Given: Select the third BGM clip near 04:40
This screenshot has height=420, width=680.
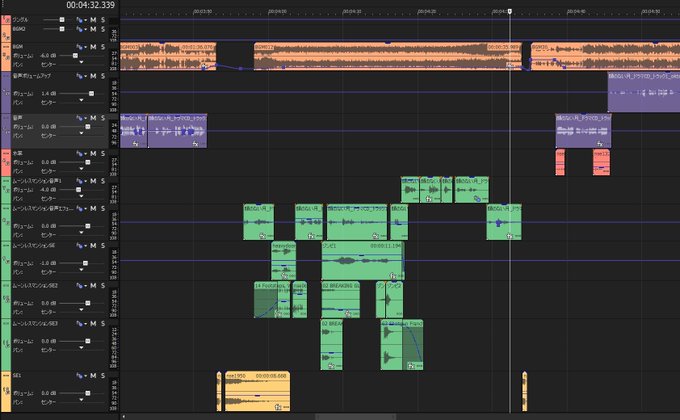Looking at the screenshot, I should coord(605,56).
